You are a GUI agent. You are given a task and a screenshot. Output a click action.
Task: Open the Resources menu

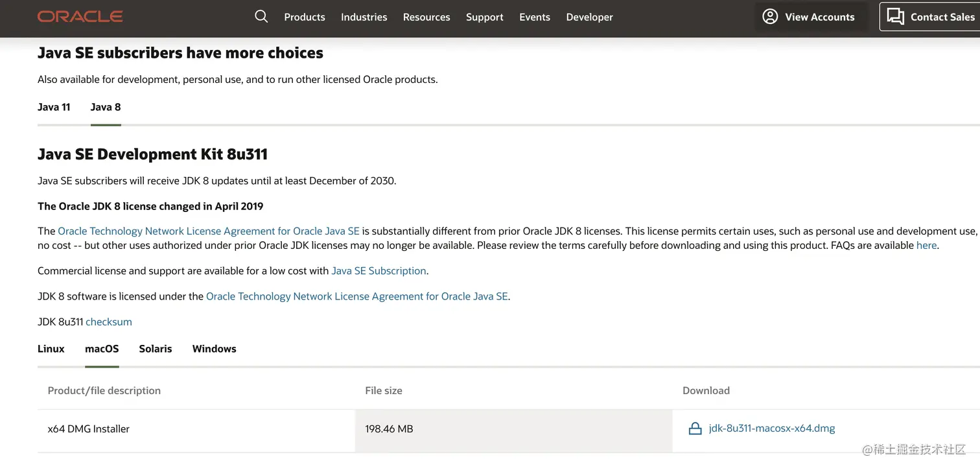click(x=426, y=17)
